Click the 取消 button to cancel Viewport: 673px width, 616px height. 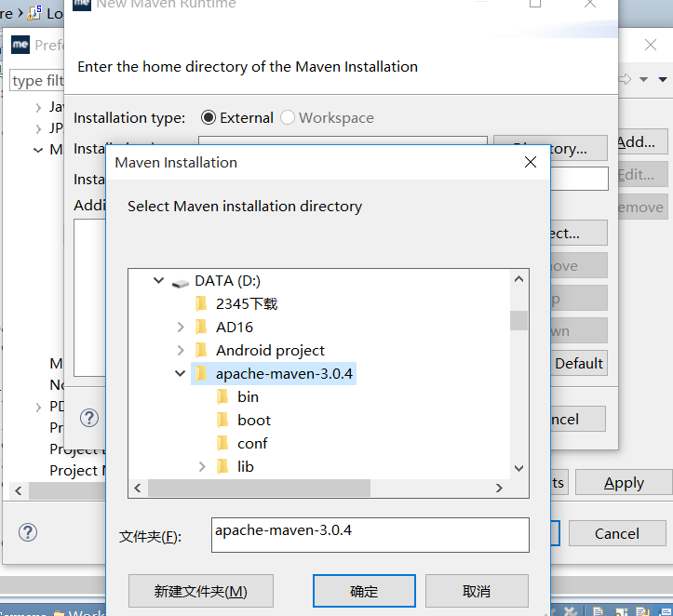pos(477,591)
